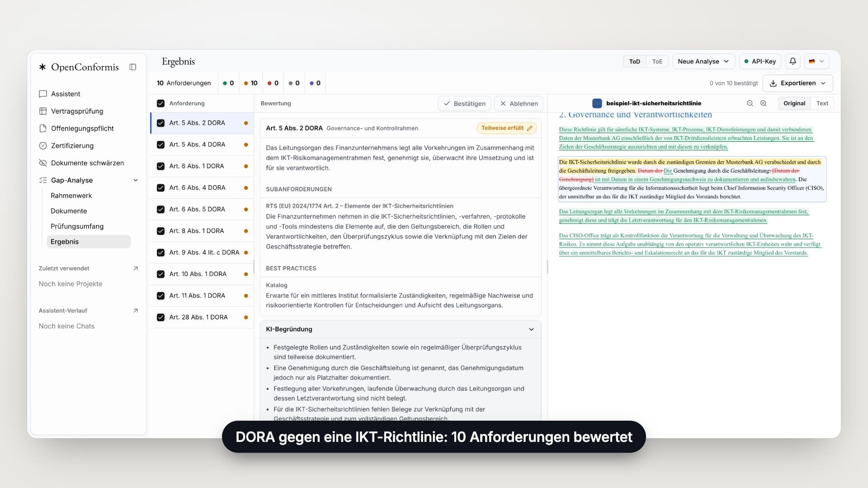Collapse the KI-Begründung section
The width and height of the screenshot is (868, 488).
(x=531, y=329)
